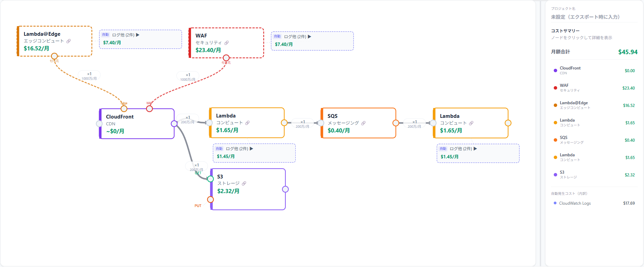Click the link icon on WAF node
The height and width of the screenshot is (267, 644).
226,43
